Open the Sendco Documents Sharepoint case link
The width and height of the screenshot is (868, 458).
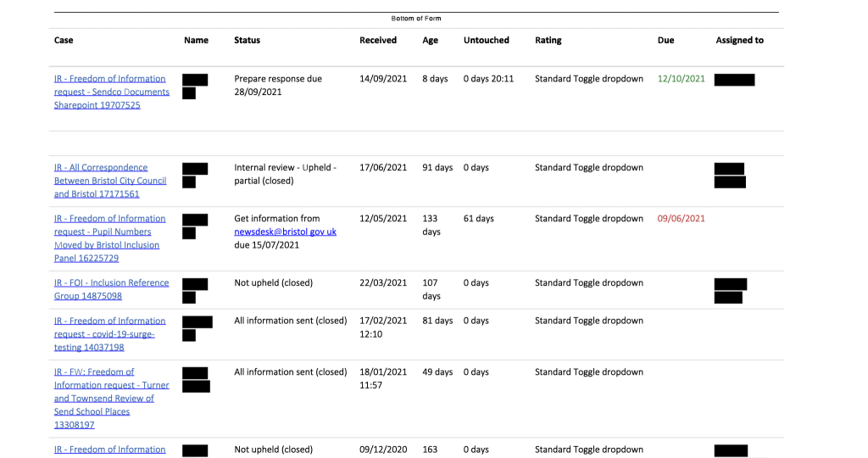[111, 92]
